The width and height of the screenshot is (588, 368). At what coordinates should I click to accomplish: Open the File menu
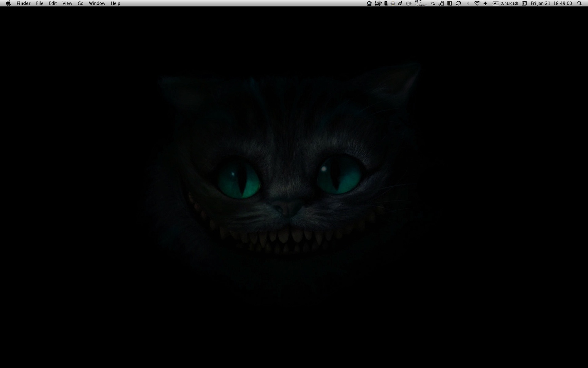click(x=40, y=3)
